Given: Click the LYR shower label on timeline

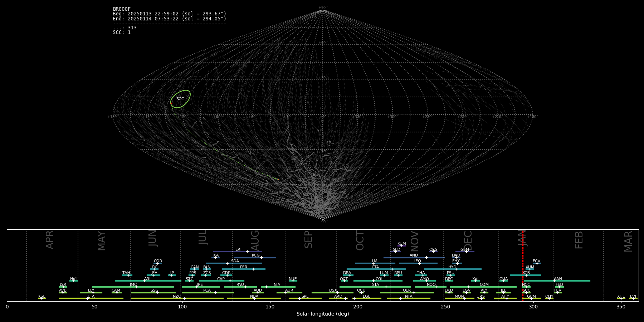Looking at the screenshot, I should [63, 285].
